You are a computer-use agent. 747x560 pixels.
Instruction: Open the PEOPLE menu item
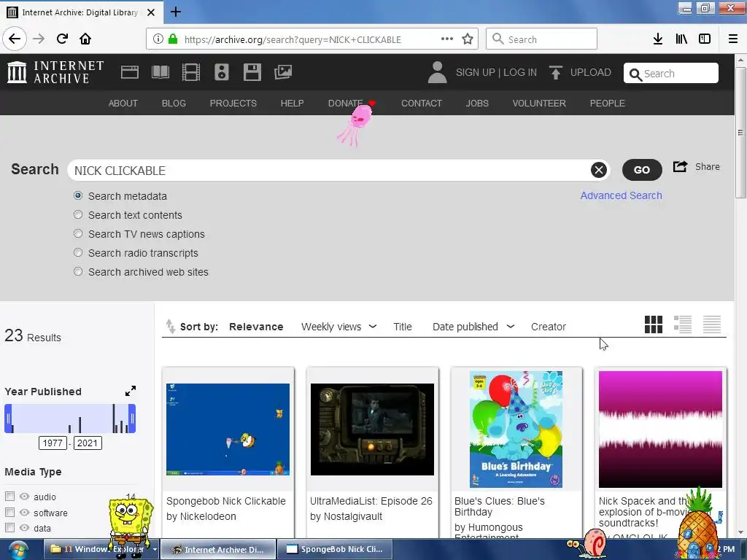point(607,104)
